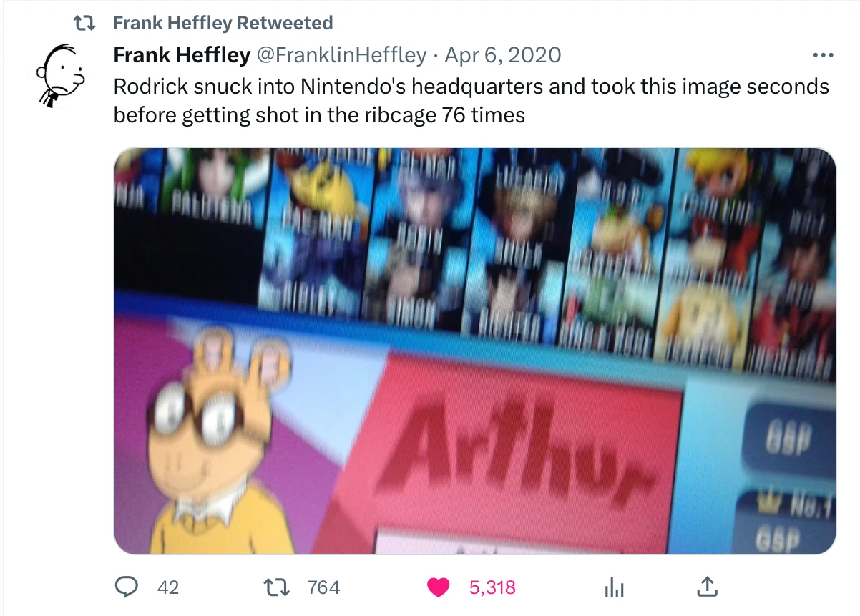Click the Apr 6, 2020 timestamp
The height and width of the screenshot is (616, 860).
click(x=503, y=54)
